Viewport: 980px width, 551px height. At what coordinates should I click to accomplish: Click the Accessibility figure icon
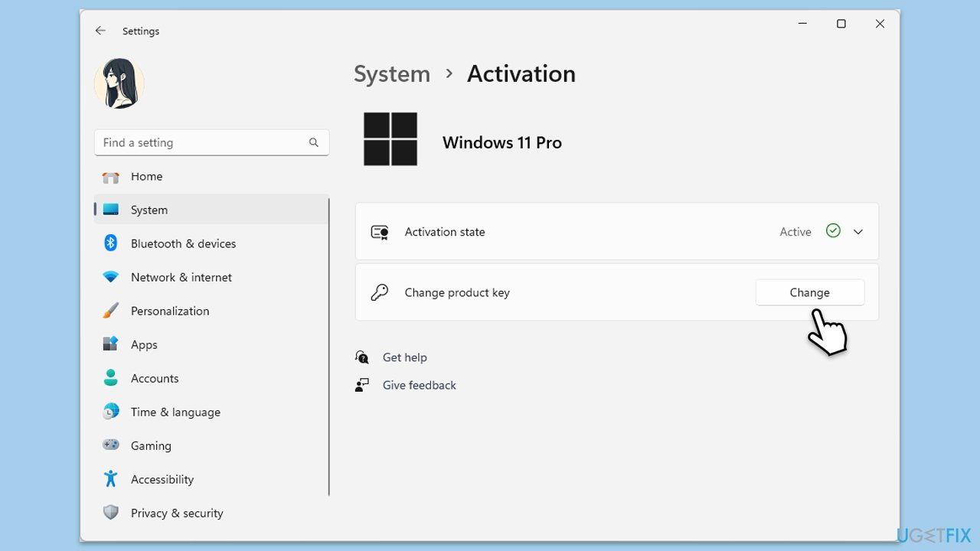110,479
